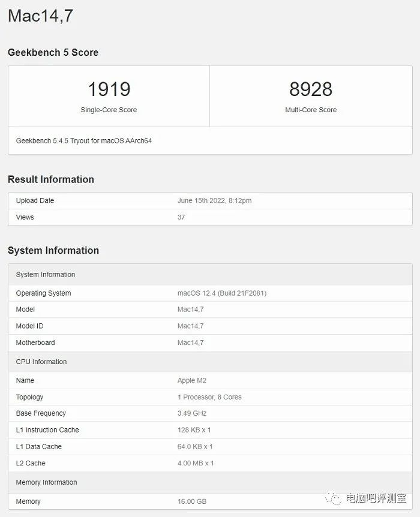Click the views count 37
Image resolution: width=420 pixels, height=517 pixels.
point(181,217)
